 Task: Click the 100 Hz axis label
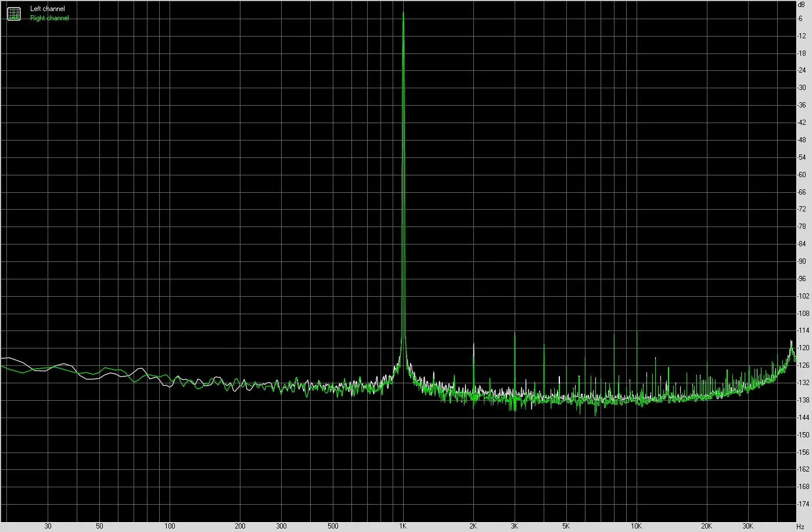pyautogui.click(x=170, y=526)
